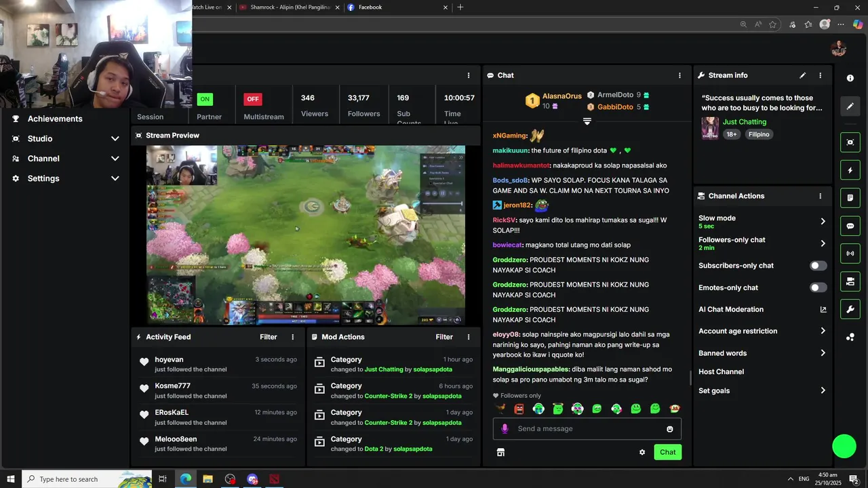Click the chicken emote in chat quick emotes

click(x=500, y=409)
